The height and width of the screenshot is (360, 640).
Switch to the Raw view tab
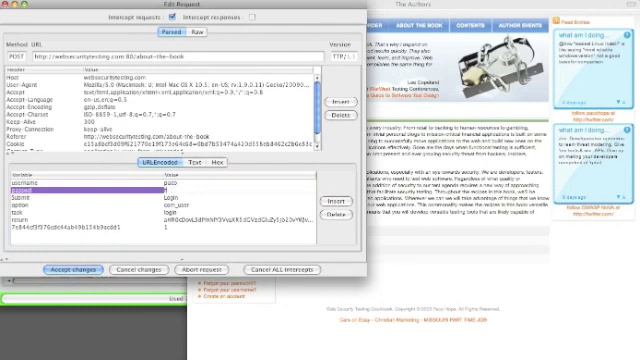click(x=197, y=32)
